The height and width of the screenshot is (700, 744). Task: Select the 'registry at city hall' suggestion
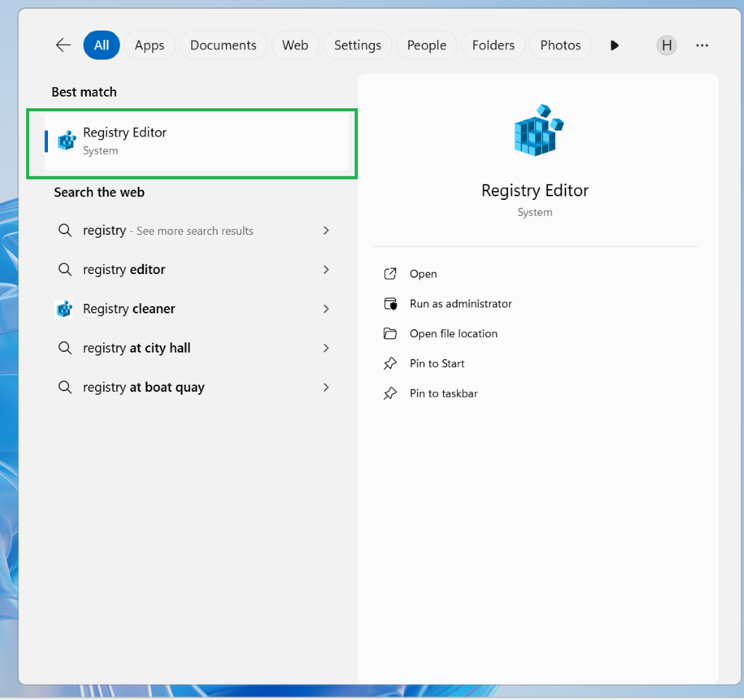click(192, 348)
